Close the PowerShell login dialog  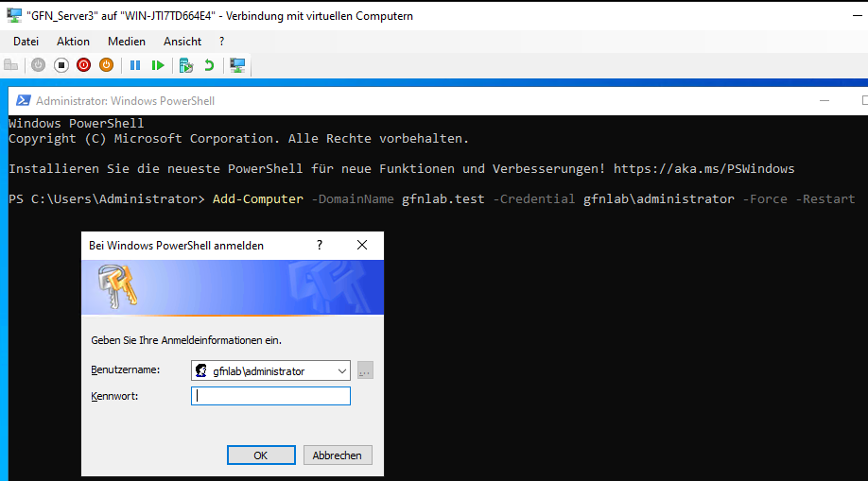pyautogui.click(x=361, y=245)
